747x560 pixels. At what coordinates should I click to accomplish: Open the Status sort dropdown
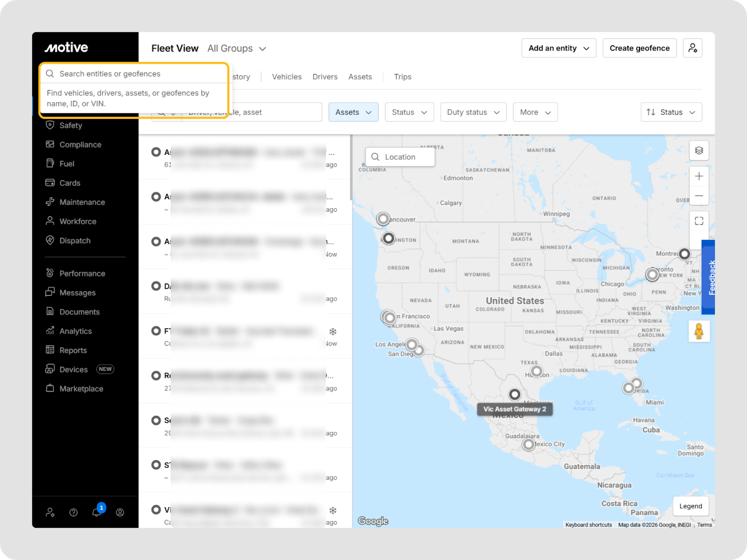coord(671,112)
